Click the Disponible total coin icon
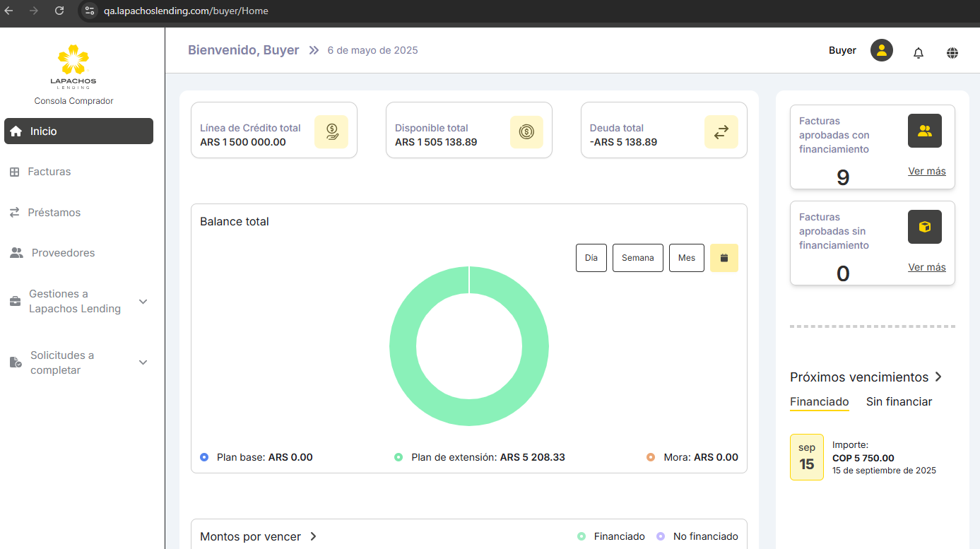This screenshot has height=549, width=980. point(526,132)
